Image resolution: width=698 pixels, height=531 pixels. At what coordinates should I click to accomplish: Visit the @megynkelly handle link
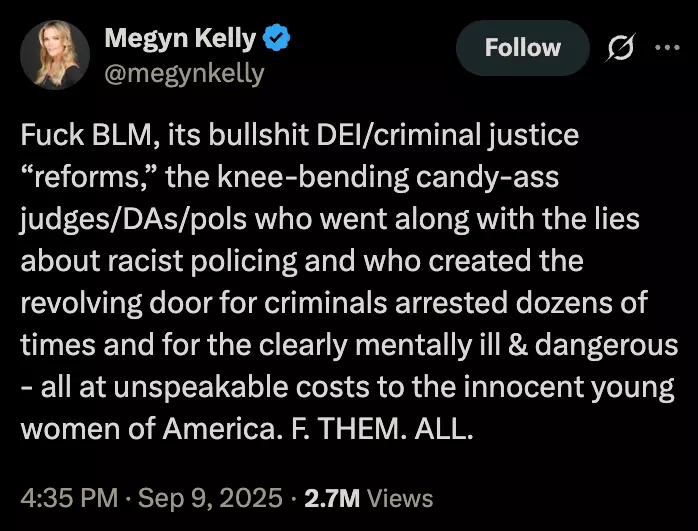pyautogui.click(x=184, y=74)
